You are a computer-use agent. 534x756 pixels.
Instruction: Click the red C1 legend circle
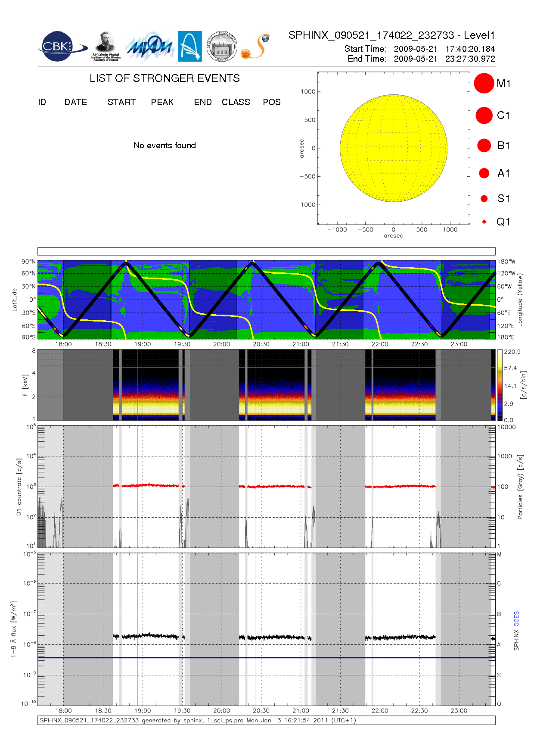[x=484, y=116]
